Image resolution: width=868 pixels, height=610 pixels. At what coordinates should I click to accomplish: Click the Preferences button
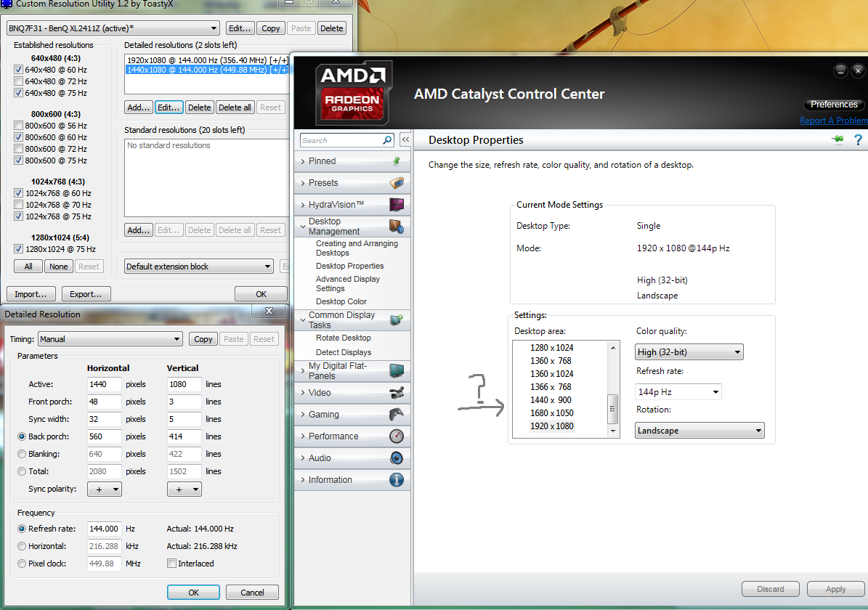point(834,105)
